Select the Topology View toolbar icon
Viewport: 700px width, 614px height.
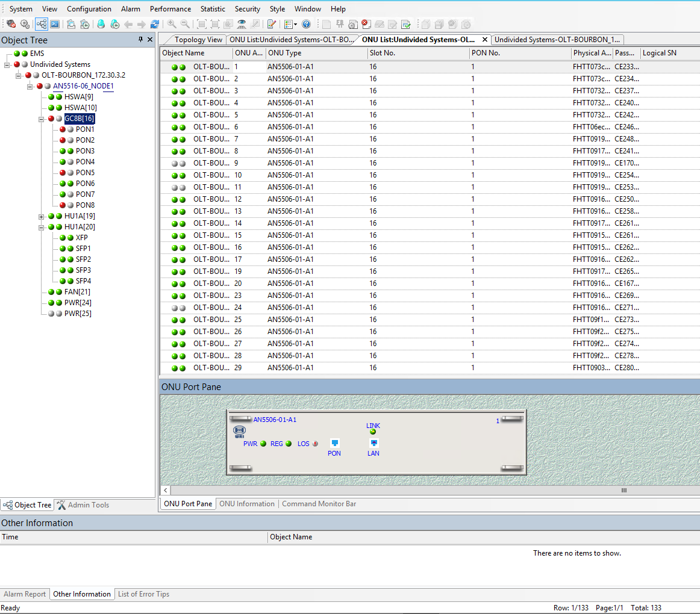(x=41, y=24)
